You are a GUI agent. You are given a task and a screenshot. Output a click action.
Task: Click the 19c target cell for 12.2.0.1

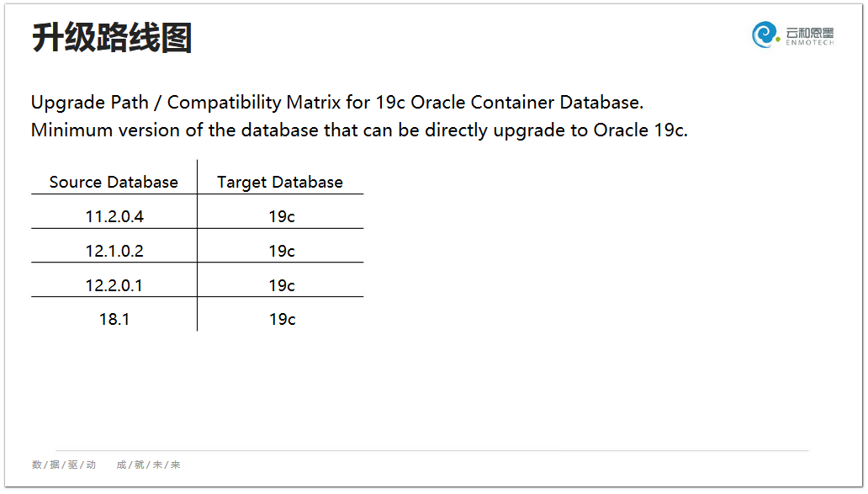tap(282, 285)
